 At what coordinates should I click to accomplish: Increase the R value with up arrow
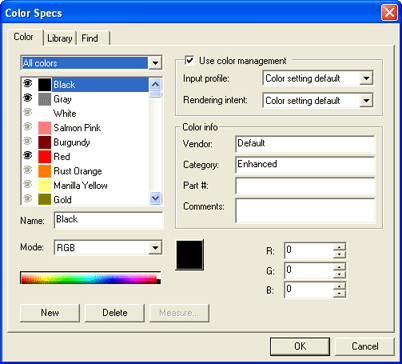(339, 247)
